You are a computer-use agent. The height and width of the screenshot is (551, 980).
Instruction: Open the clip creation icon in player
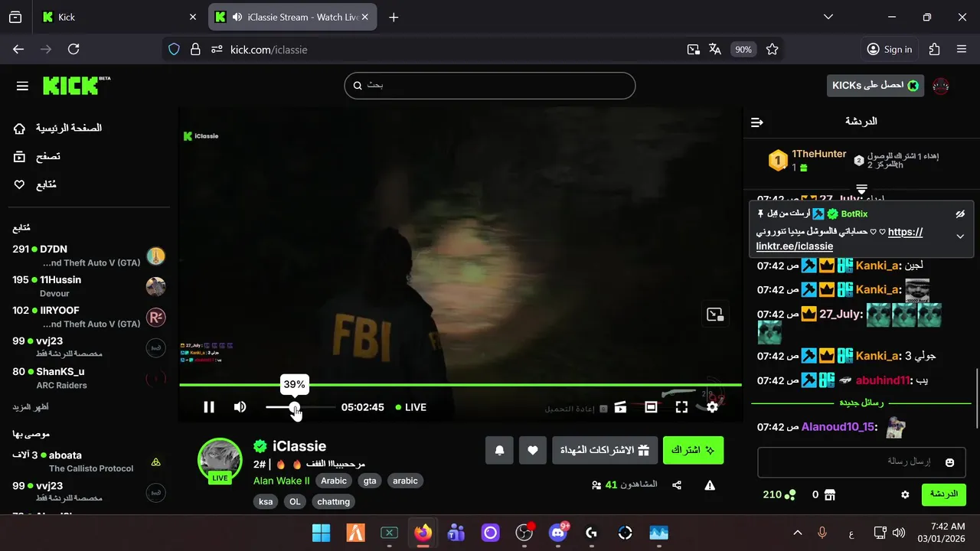(x=620, y=407)
